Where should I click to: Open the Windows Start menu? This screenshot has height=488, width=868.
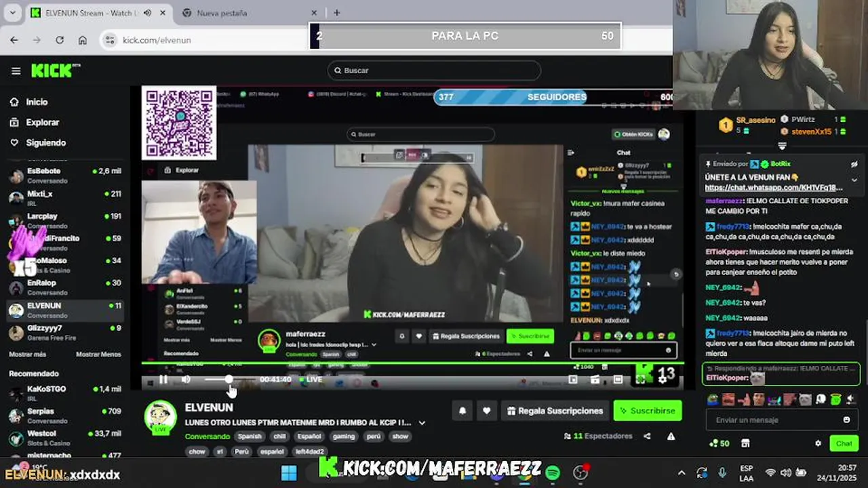tap(289, 472)
